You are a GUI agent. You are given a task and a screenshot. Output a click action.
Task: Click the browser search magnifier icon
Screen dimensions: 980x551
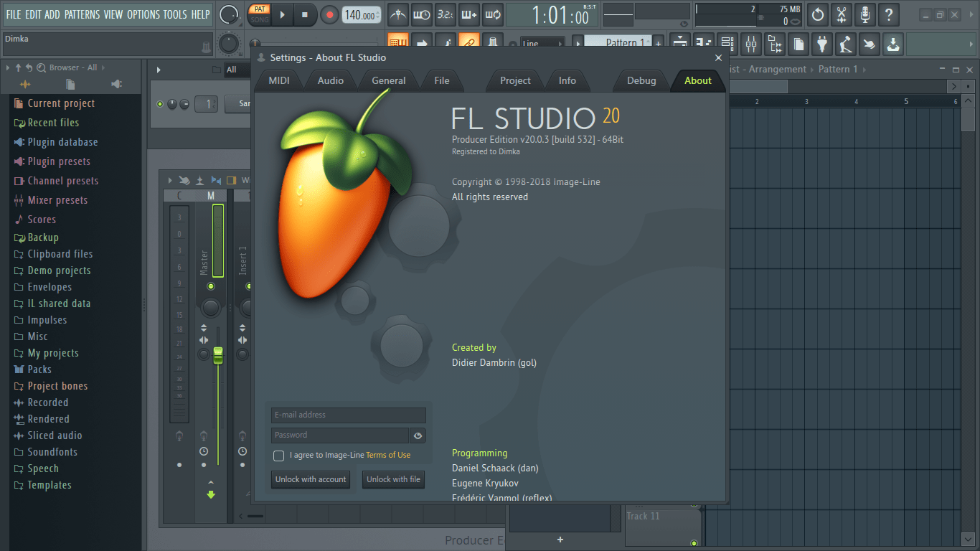(x=41, y=67)
